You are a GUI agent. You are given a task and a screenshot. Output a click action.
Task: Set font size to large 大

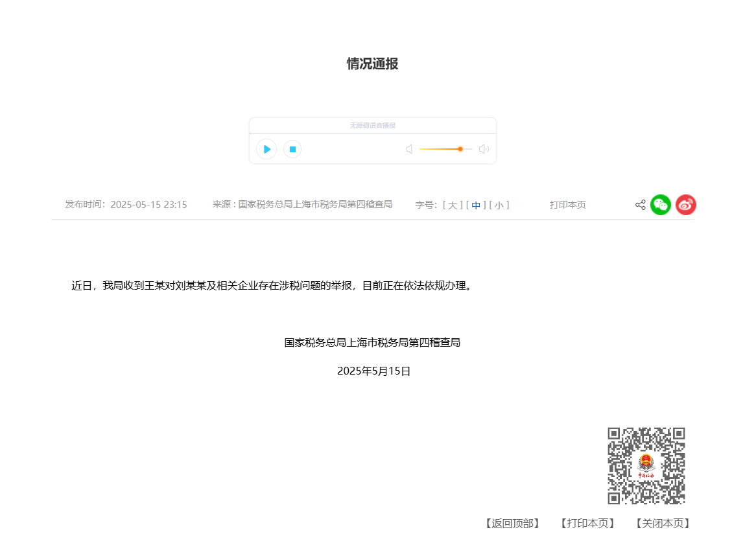[453, 205]
